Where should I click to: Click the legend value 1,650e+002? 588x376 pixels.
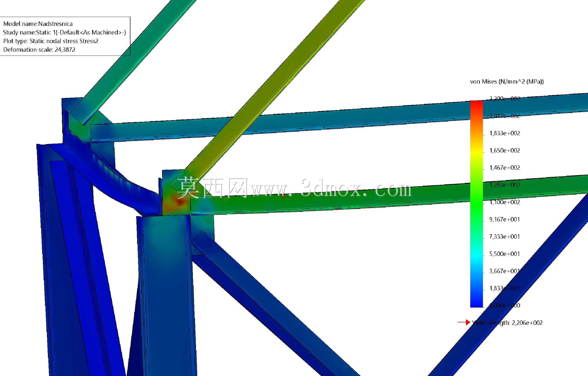pyautogui.click(x=504, y=150)
